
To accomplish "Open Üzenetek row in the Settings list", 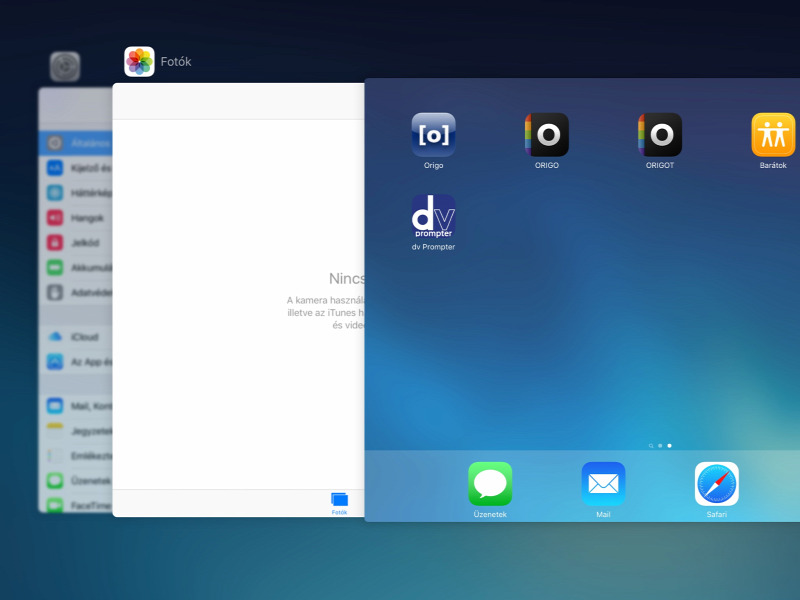I will 76,481.
